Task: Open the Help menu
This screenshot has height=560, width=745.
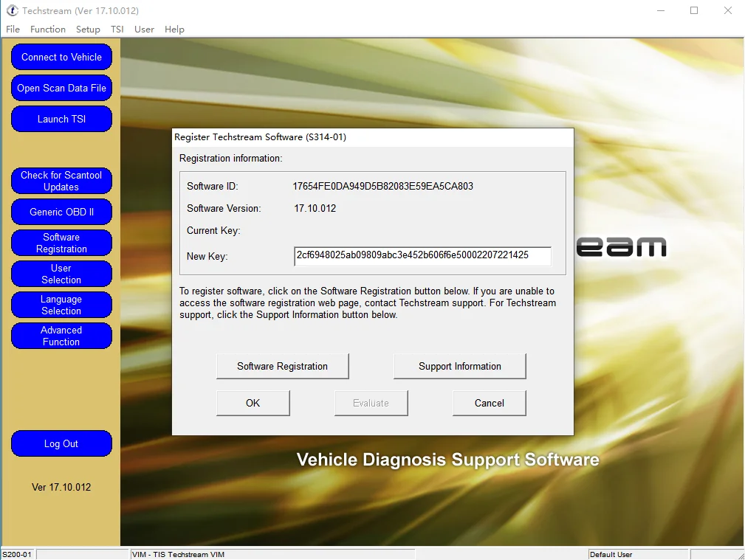Action: click(x=174, y=30)
